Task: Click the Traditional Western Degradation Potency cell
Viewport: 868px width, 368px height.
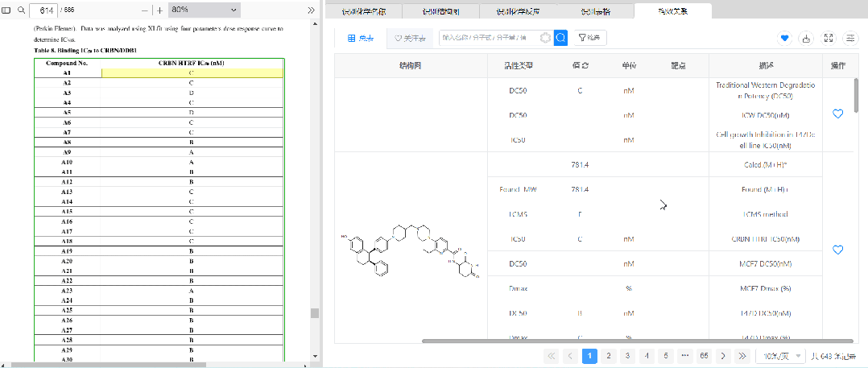Action: point(766,91)
